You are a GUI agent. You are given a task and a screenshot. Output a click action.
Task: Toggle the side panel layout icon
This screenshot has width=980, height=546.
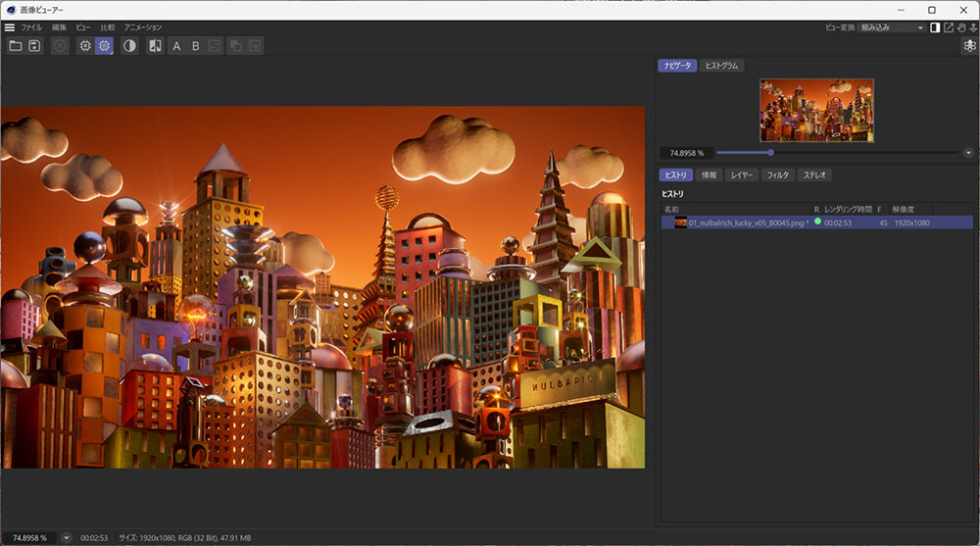pos(935,27)
